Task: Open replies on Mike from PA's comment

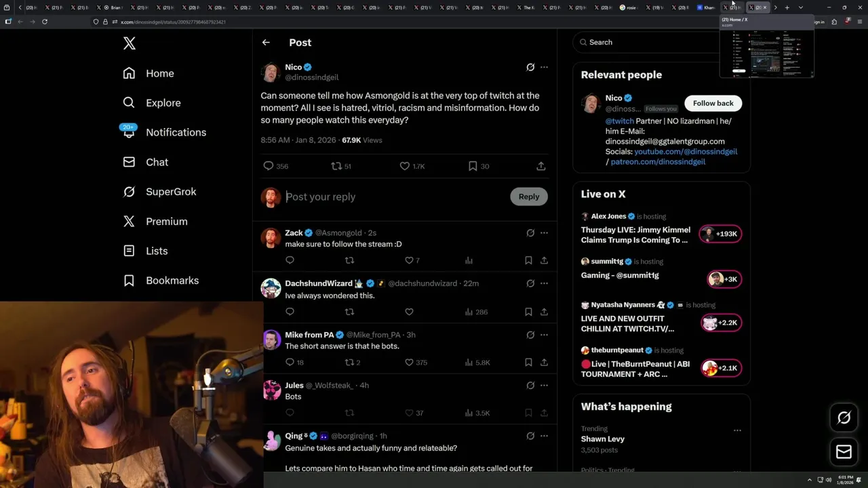Action: [x=294, y=363]
